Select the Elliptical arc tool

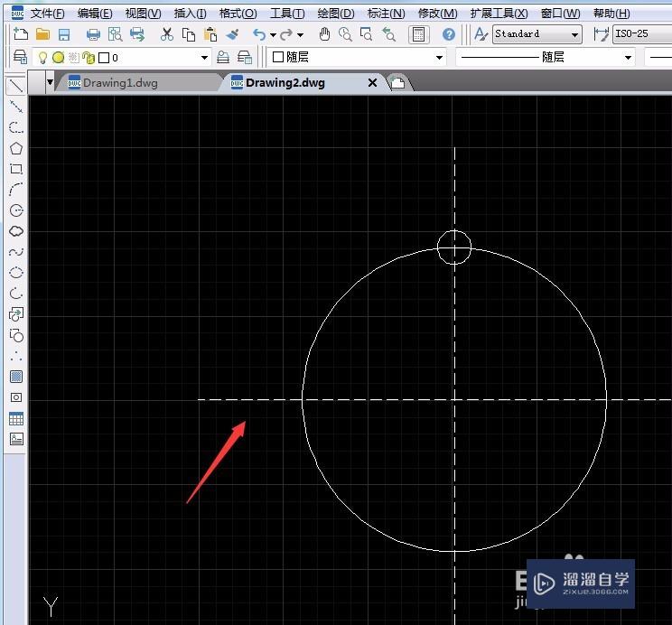point(16,294)
